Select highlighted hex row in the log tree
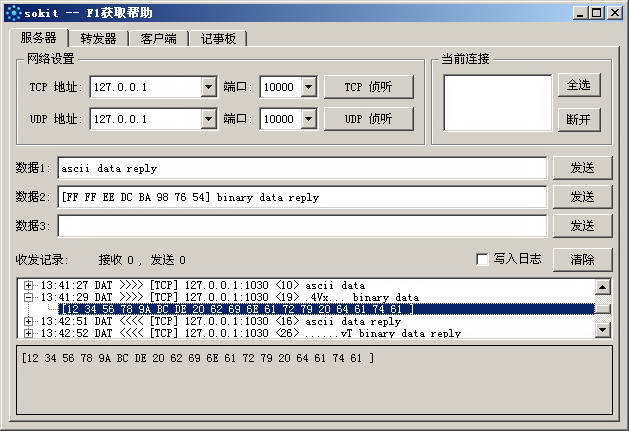 [327, 309]
